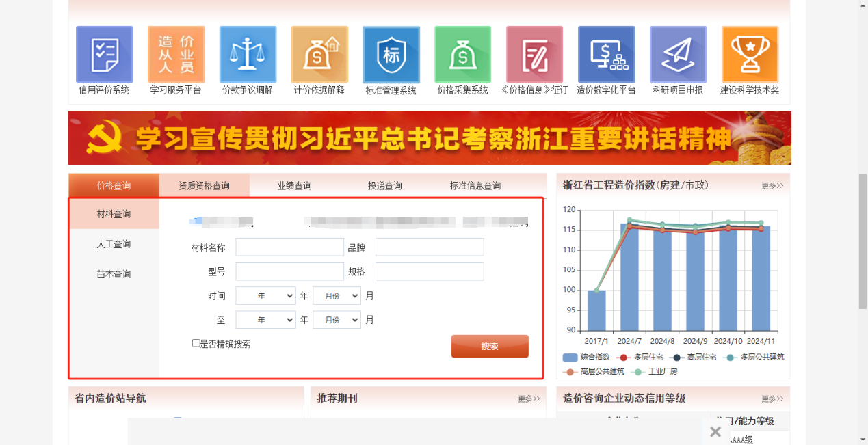This screenshot has height=445, width=868.
Task: Open the 价款争议调解 scales icon
Action: [248, 55]
